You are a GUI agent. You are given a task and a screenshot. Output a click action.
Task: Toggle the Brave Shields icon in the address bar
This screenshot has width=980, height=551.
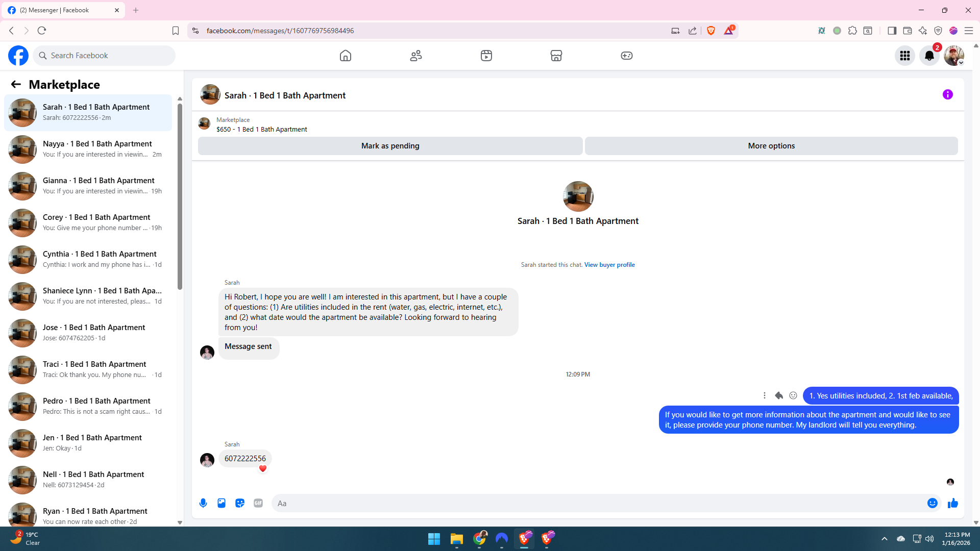[711, 31]
